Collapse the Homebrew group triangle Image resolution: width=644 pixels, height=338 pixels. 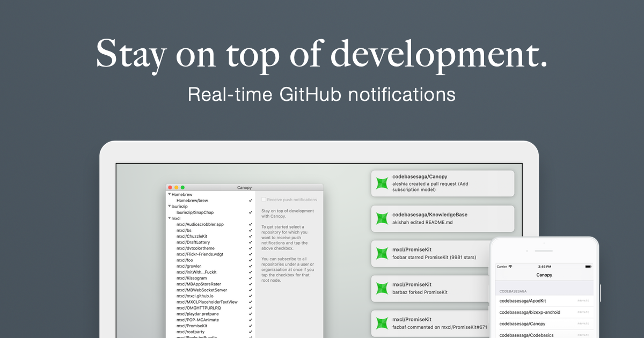coord(169,194)
